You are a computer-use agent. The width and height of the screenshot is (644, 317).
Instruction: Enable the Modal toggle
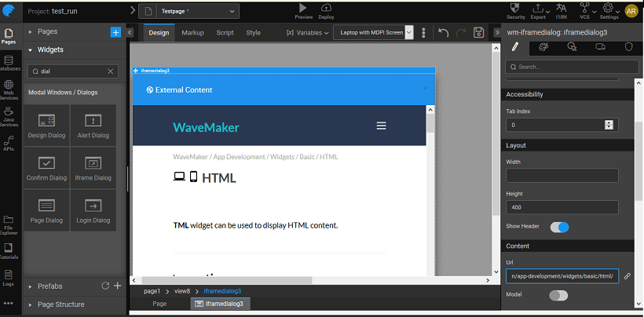click(x=558, y=295)
